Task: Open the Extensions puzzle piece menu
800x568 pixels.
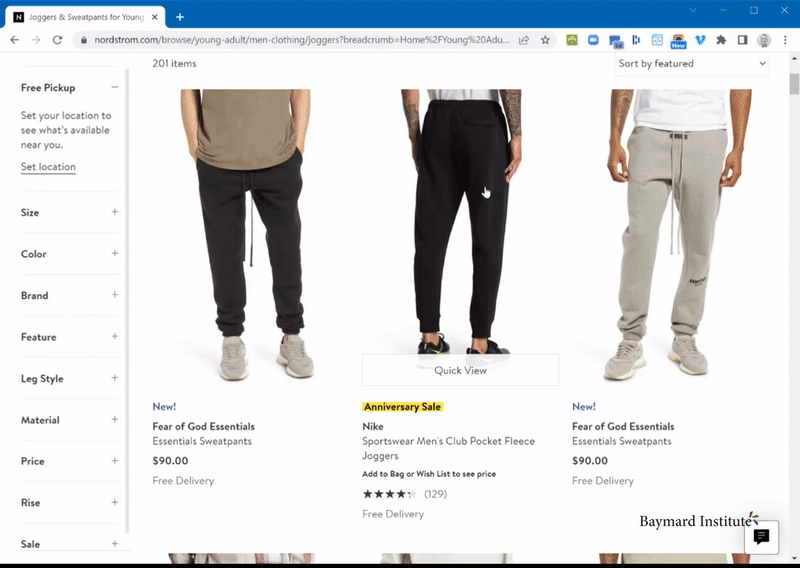Action: [x=721, y=40]
